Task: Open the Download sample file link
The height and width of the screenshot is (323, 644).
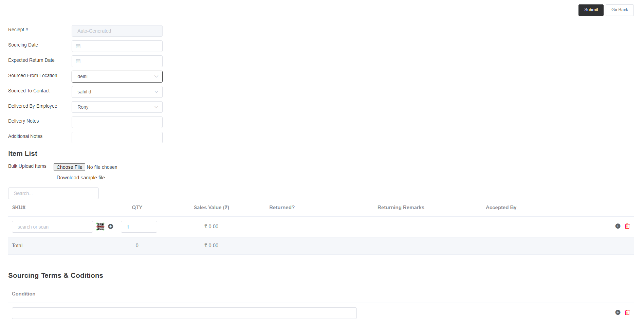Action: point(80,177)
